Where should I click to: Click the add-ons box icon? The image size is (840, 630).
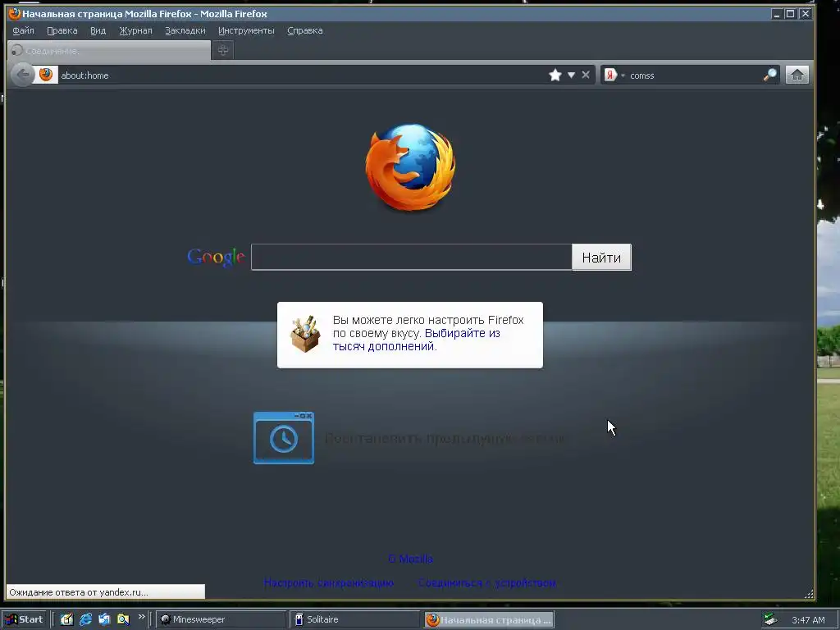pyautogui.click(x=305, y=334)
